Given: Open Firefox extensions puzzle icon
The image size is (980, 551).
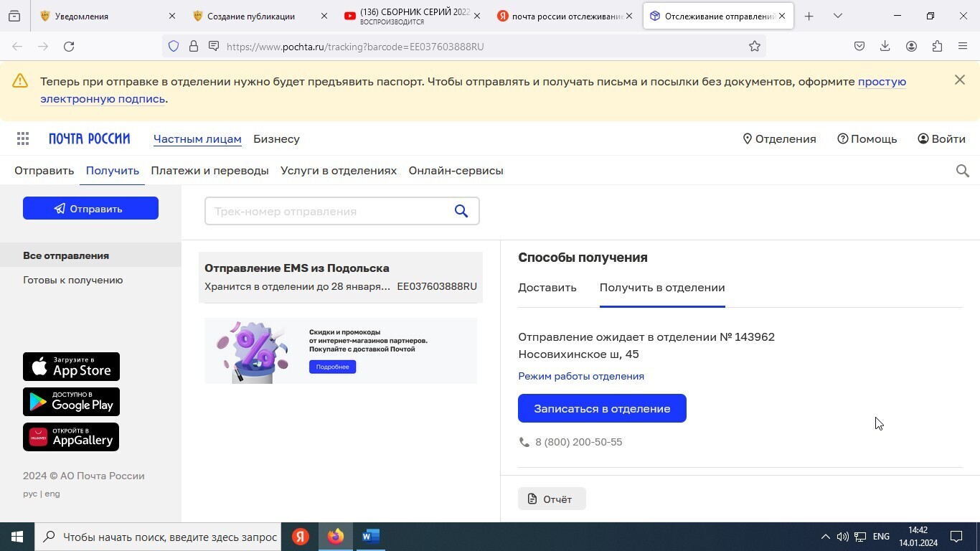Looking at the screenshot, I should tap(937, 47).
